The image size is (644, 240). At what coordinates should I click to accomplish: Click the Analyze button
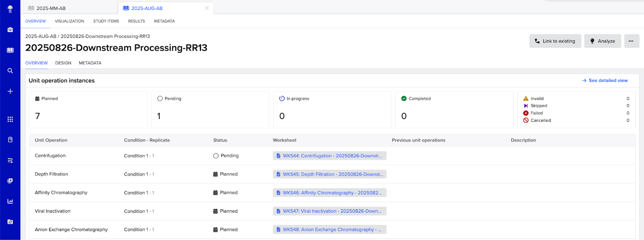603,41
